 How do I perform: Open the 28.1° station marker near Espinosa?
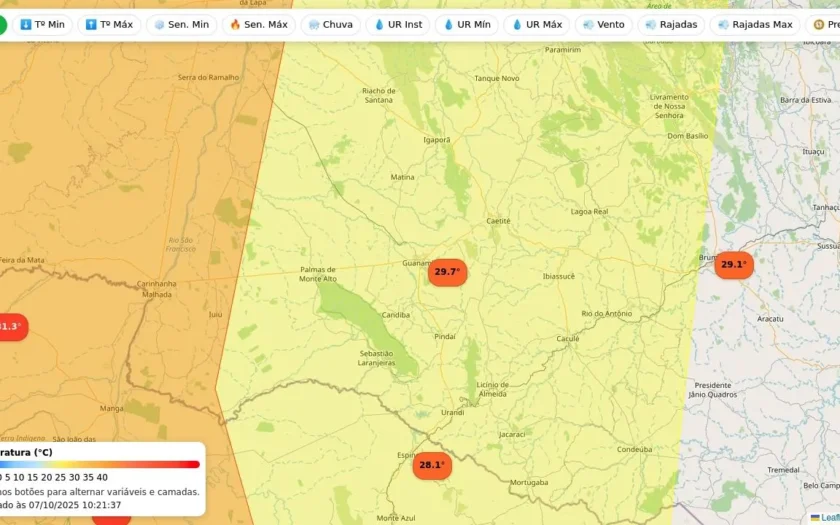432,466
